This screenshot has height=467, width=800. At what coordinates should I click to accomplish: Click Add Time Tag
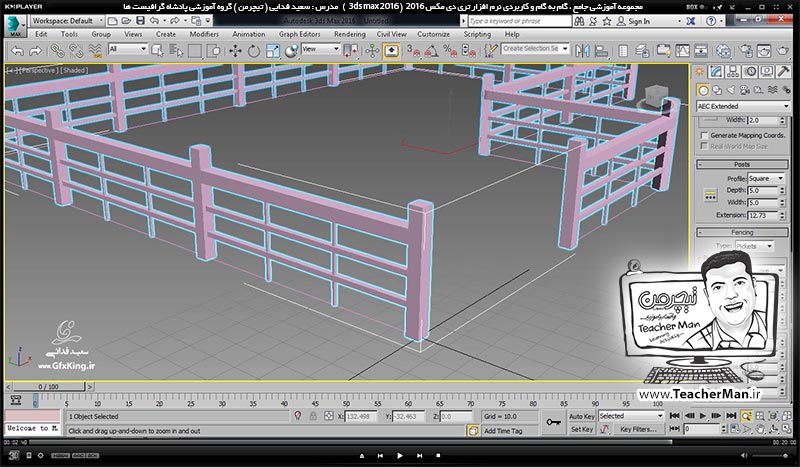click(x=503, y=431)
